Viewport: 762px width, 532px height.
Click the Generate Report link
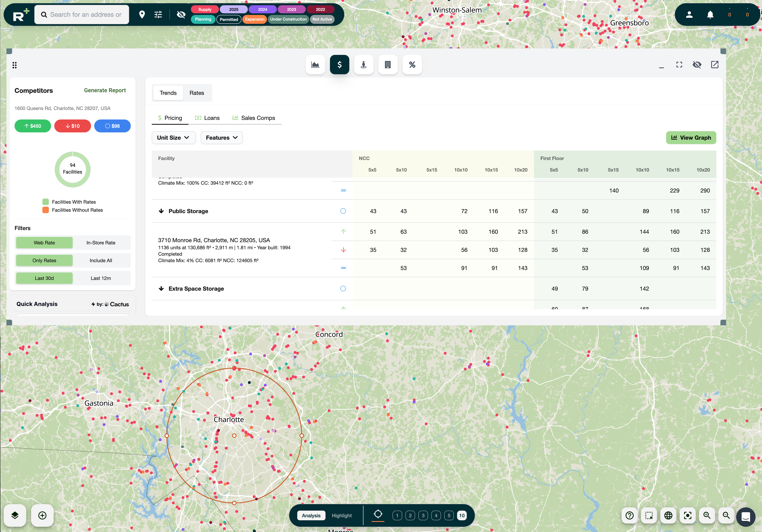[105, 90]
